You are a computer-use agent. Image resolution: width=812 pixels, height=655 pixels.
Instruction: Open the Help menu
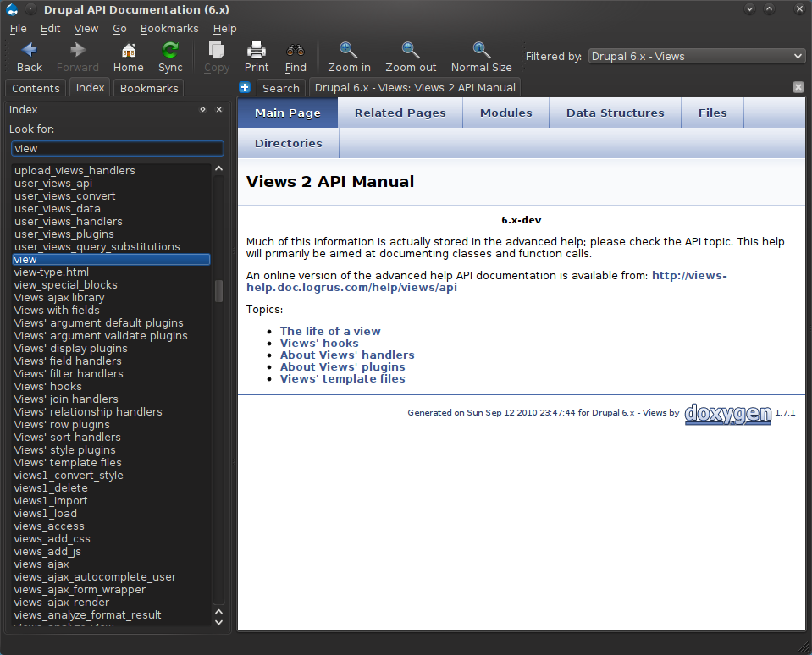coord(224,29)
